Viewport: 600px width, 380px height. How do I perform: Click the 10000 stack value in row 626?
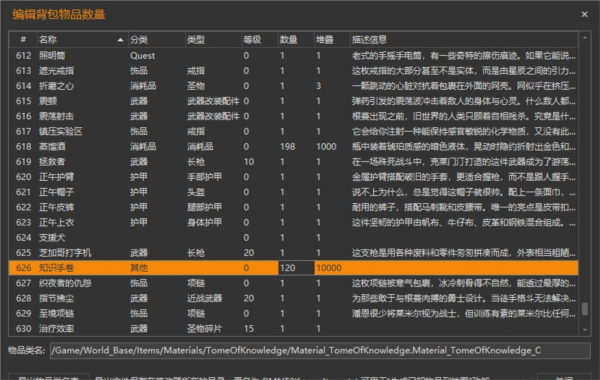[329, 268]
